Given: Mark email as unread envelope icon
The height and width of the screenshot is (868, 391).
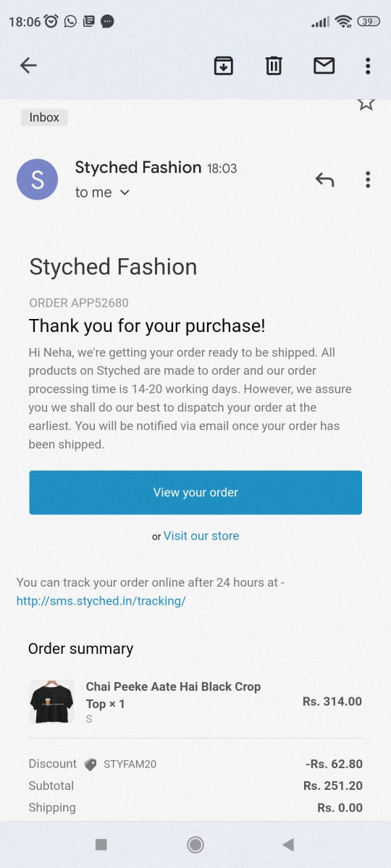Looking at the screenshot, I should [x=324, y=66].
